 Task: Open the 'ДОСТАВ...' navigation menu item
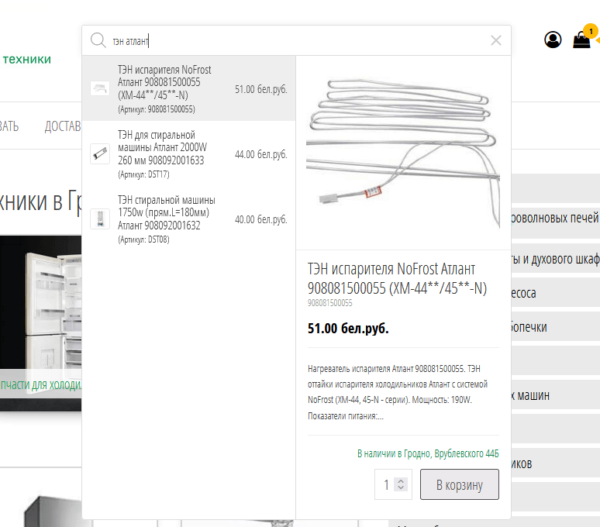pyautogui.click(x=62, y=126)
